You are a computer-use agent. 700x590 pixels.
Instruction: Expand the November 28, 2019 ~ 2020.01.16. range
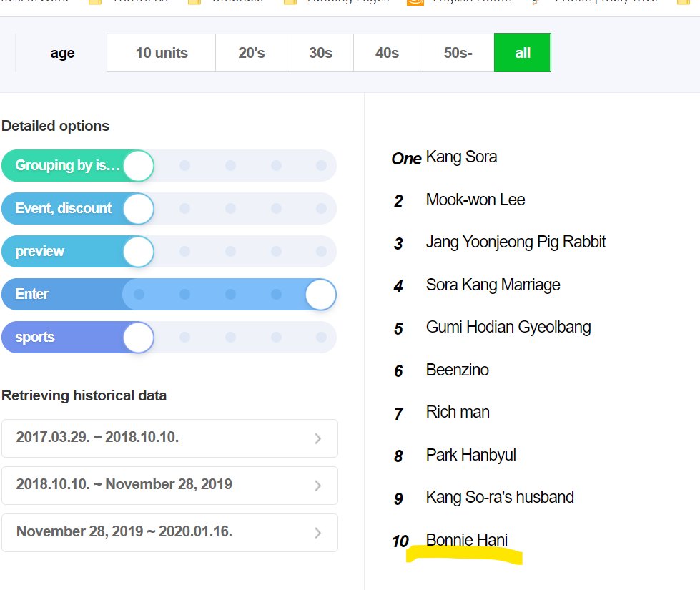pos(169,531)
